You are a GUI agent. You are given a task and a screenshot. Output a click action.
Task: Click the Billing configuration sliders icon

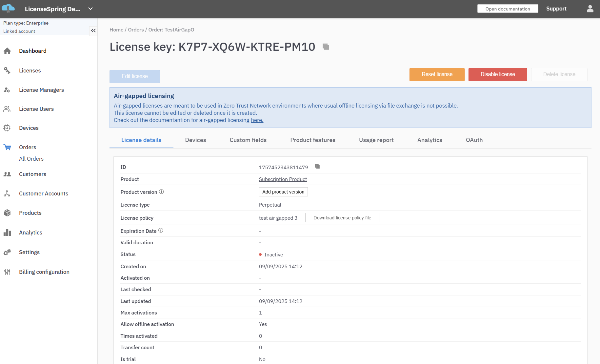pos(7,272)
